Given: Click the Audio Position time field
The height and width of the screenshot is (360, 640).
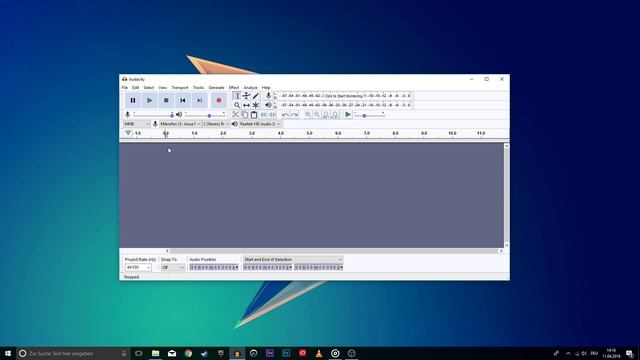Looking at the screenshot, I should (214, 267).
